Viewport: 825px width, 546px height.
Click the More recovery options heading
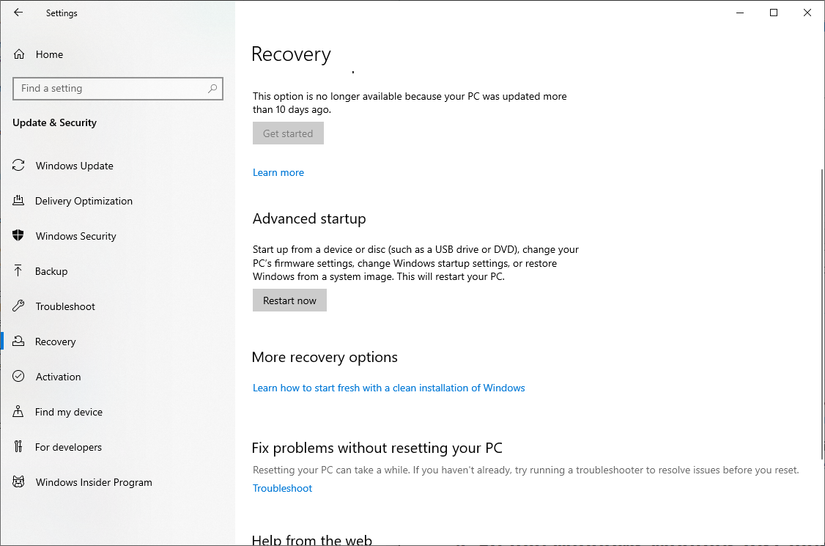click(x=325, y=357)
